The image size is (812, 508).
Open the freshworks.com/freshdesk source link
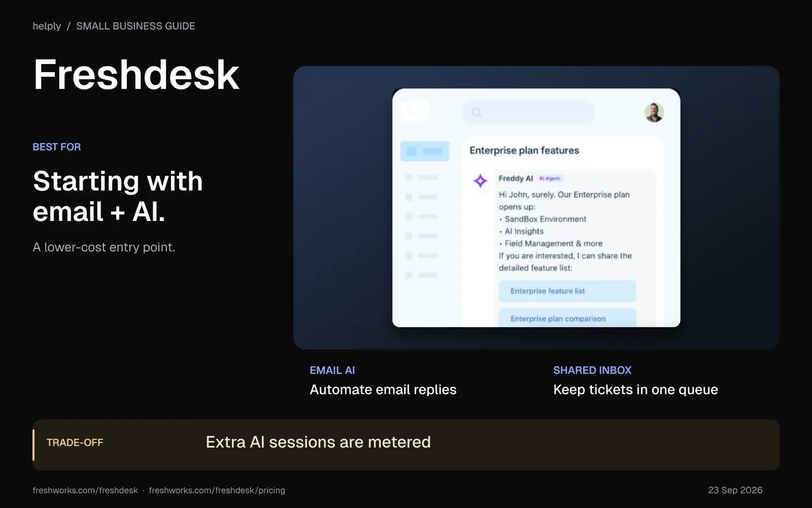pos(85,490)
